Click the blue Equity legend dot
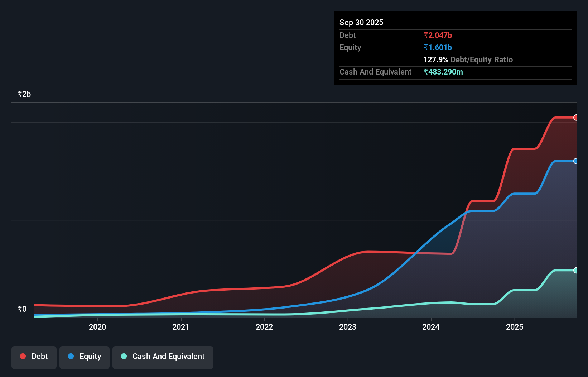The image size is (588, 377). pos(71,356)
